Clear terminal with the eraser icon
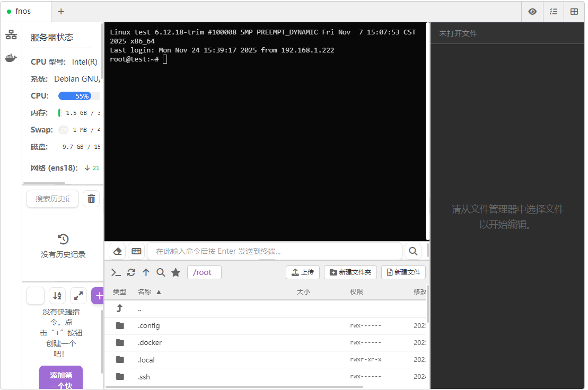588x390 pixels. coord(118,251)
